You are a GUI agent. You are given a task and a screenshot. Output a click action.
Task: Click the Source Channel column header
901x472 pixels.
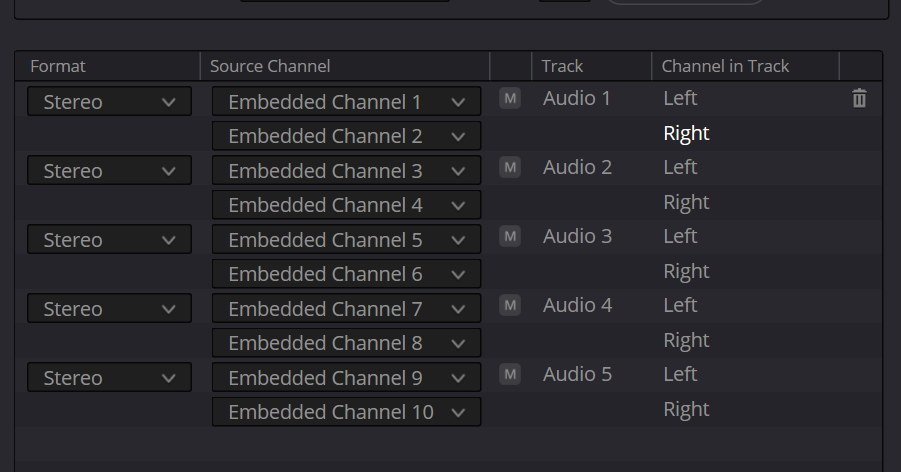click(270, 66)
